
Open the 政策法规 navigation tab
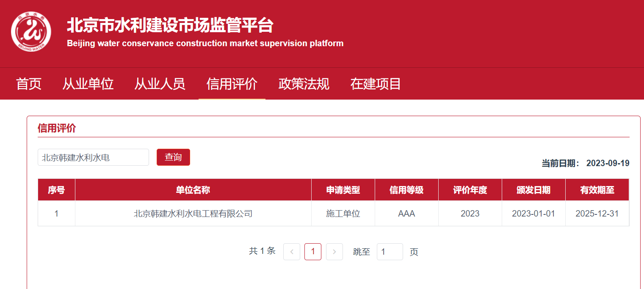304,84
